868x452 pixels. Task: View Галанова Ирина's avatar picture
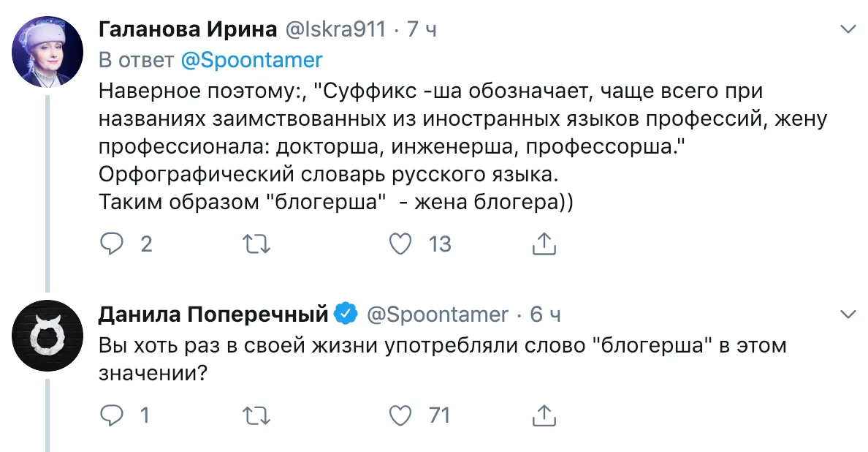[47, 53]
